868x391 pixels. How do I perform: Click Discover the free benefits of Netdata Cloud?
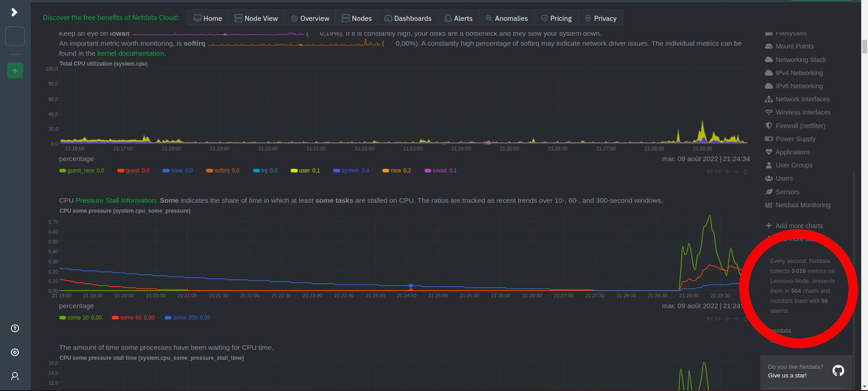pyautogui.click(x=111, y=18)
